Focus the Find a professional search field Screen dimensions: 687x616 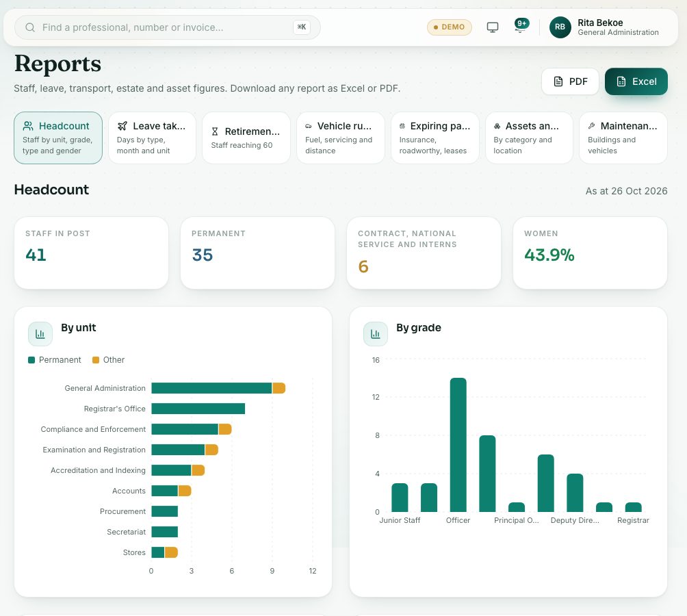coord(168,27)
